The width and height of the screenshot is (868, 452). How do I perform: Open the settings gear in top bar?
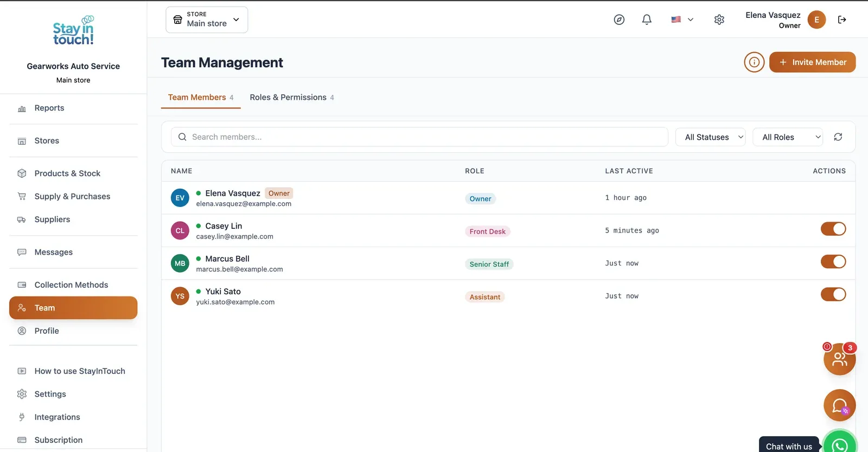[x=719, y=20]
